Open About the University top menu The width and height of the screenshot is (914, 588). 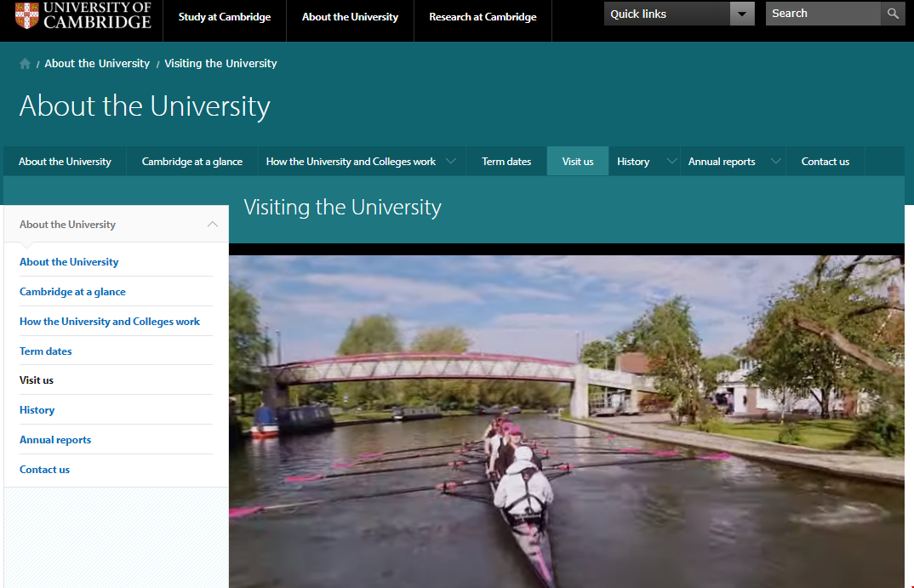coord(350,17)
